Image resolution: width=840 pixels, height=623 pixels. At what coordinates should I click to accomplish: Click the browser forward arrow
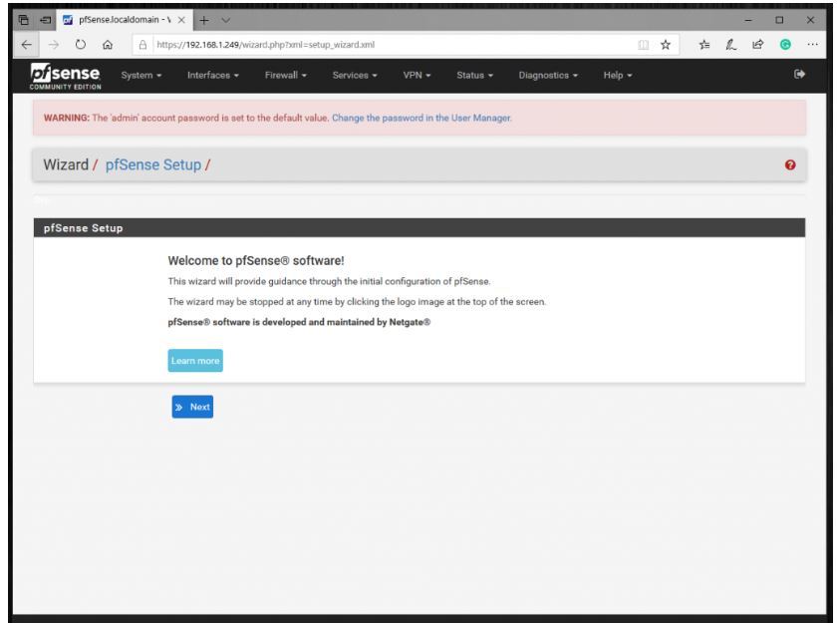tap(54, 45)
